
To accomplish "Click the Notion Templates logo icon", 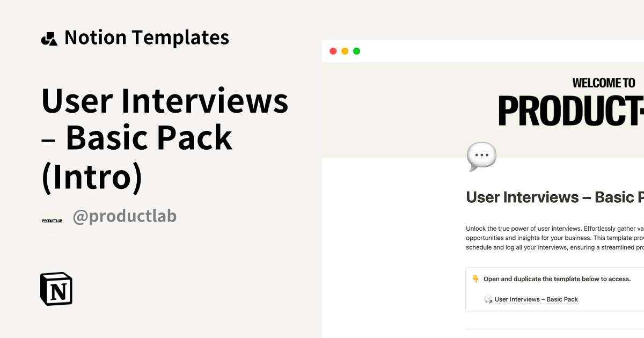I will 49,37.
